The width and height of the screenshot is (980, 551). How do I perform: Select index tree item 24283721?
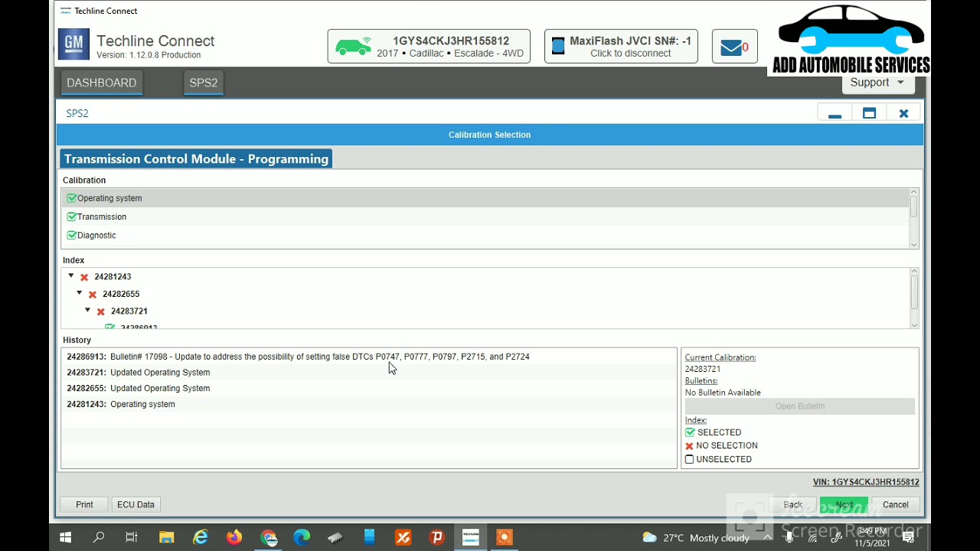click(129, 311)
